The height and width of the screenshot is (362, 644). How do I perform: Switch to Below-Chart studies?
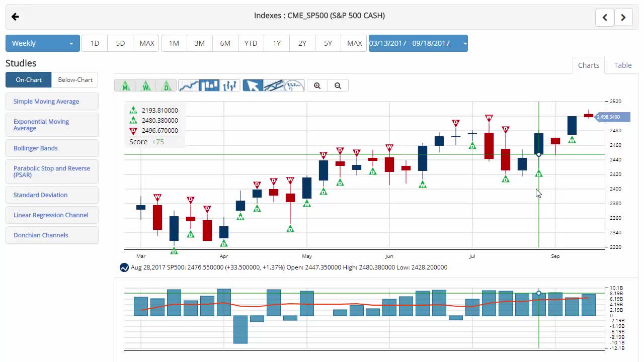pyautogui.click(x=75, y=80)
